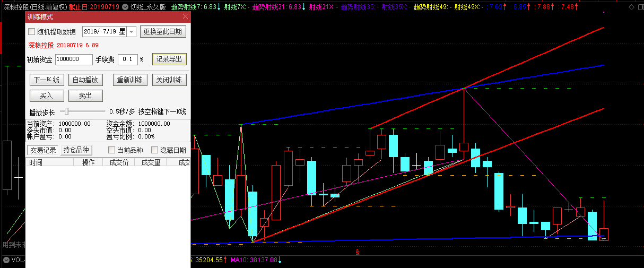The width and height of the screenshot is (644, 268).
Task: Click 自动播放 button
Action: coord(85,80)
